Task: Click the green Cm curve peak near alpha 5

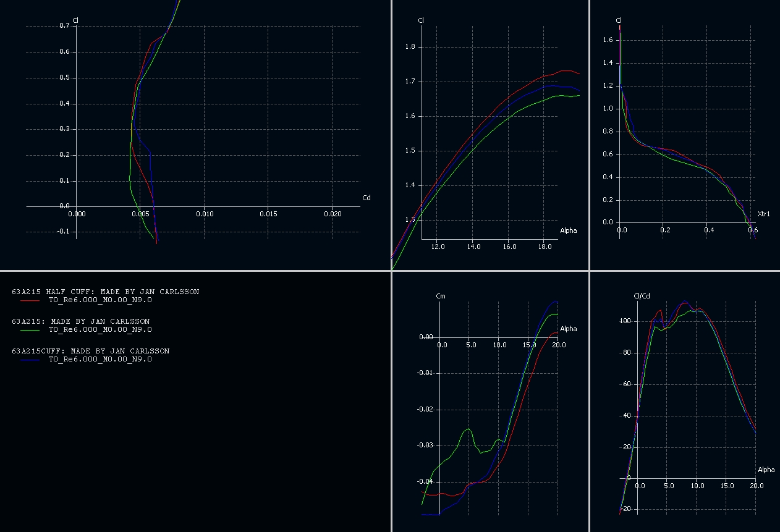Action: pos(469,428)
